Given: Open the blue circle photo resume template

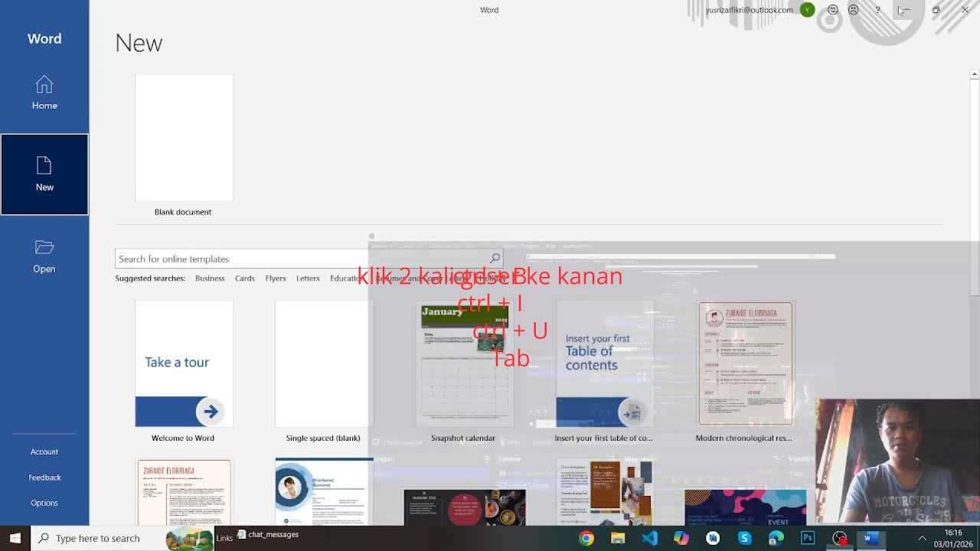Looking at the screenshot, I should coord(324,492).
